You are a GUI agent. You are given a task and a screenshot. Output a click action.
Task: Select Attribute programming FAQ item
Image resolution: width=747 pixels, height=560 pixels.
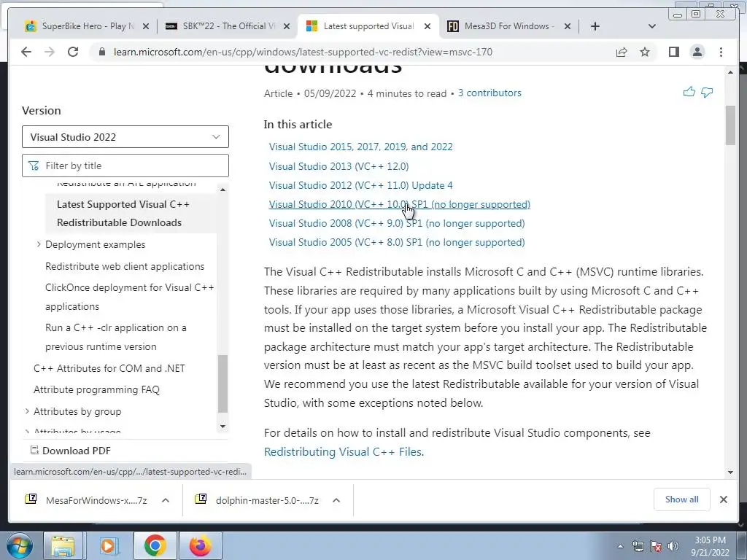(x=96, y=389)
